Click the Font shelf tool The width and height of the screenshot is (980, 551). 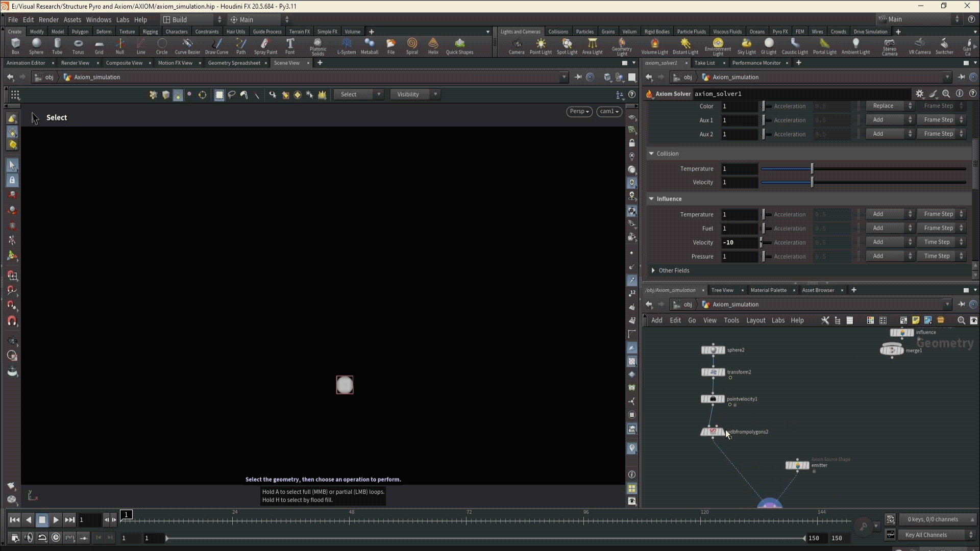coord(289,46)
